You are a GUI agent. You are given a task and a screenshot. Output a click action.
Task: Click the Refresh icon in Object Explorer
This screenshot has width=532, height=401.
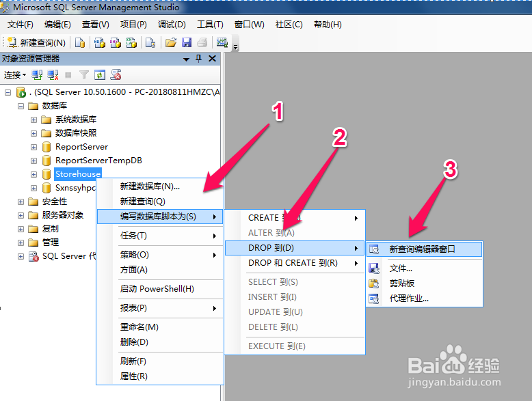(100, 75)
